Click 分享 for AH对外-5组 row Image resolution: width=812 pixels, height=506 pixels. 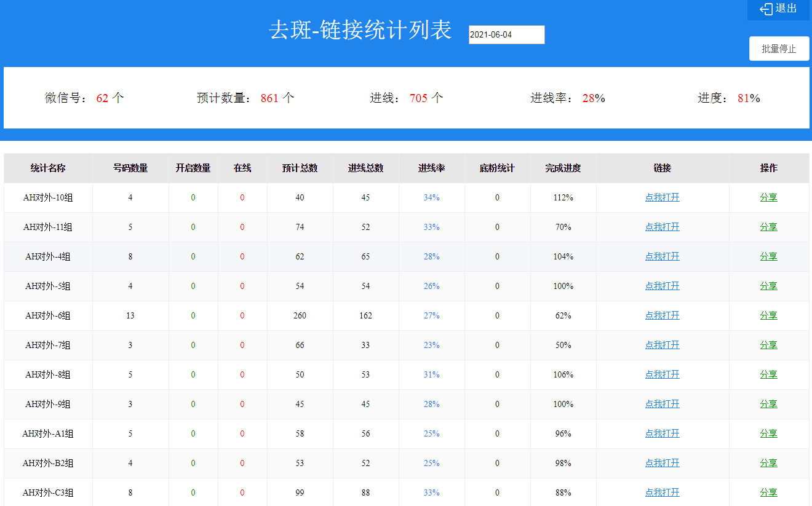[x=768, y=286]
